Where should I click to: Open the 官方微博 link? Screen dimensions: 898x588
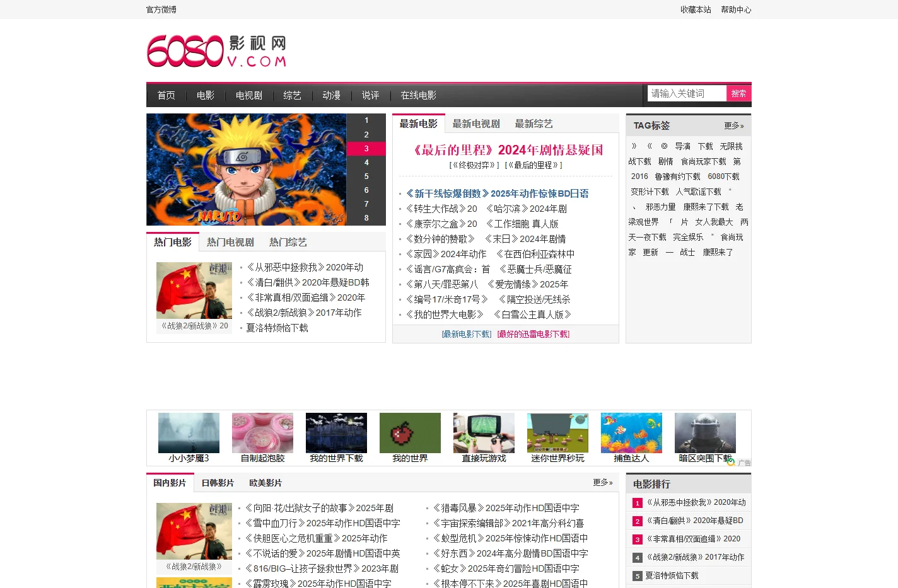click(x=161, y=9)
